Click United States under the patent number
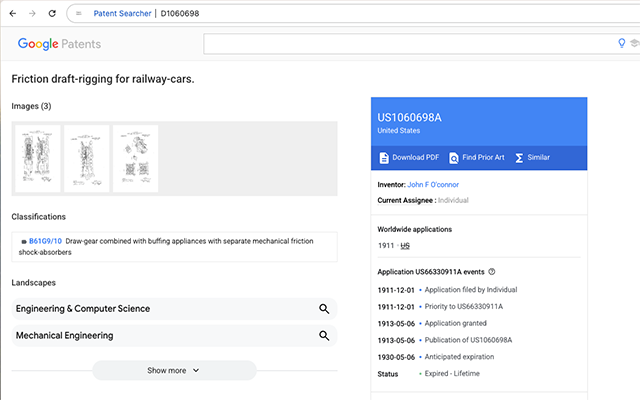The image size is (640, 400). click(x=398, y=131)
